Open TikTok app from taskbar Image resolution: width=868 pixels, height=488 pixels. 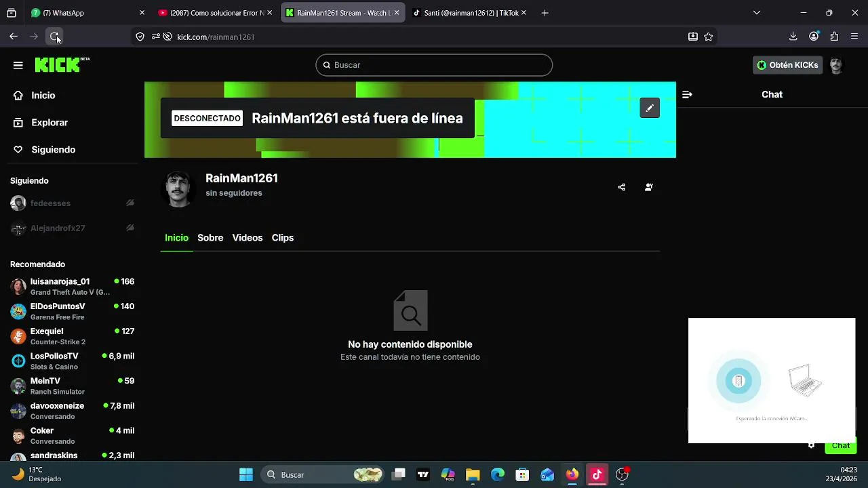click(597, 474)
